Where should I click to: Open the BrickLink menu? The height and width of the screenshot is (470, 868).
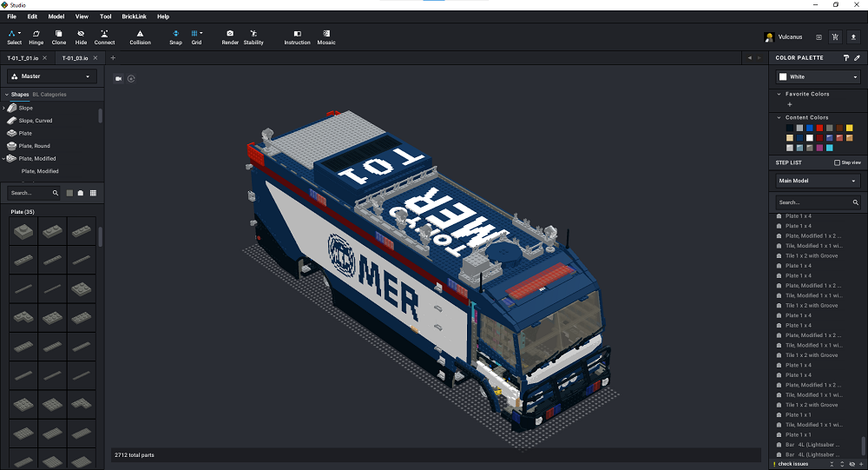tap(134, 17)
